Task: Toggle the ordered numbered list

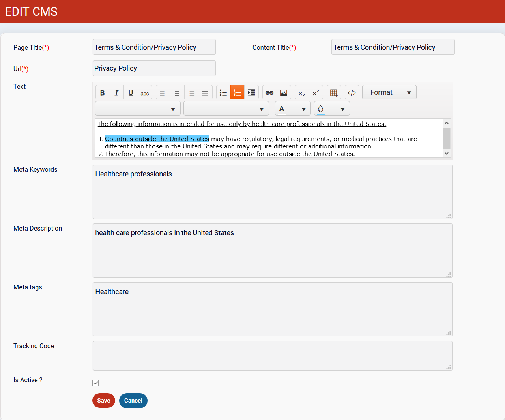Action: point(238,92)
